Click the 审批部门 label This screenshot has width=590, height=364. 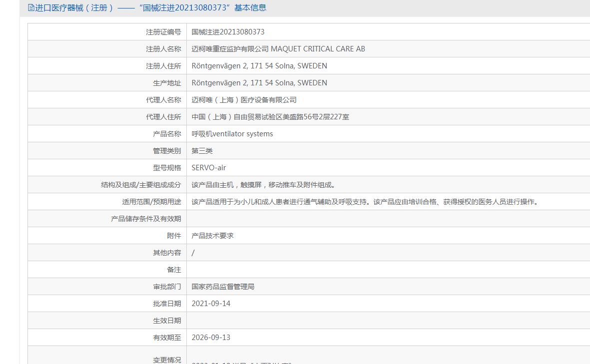tap(167, 287)
